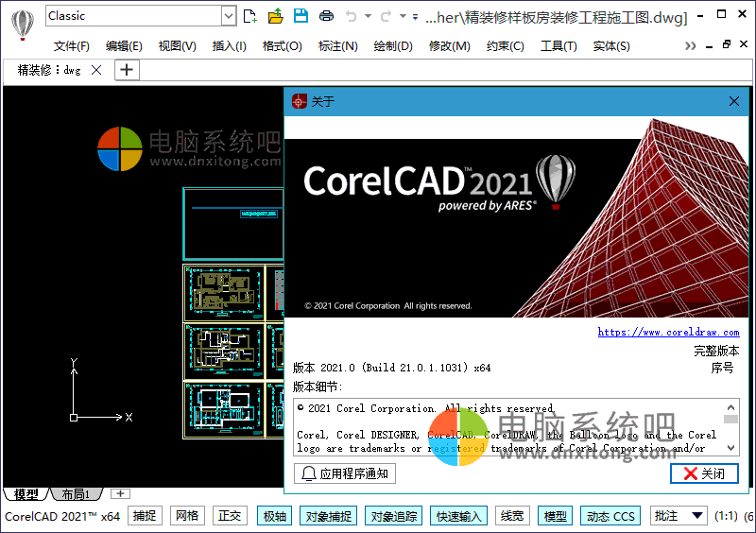Click scrollbar thumb in version details
This screenshot has width=756, height=533.
730,420
